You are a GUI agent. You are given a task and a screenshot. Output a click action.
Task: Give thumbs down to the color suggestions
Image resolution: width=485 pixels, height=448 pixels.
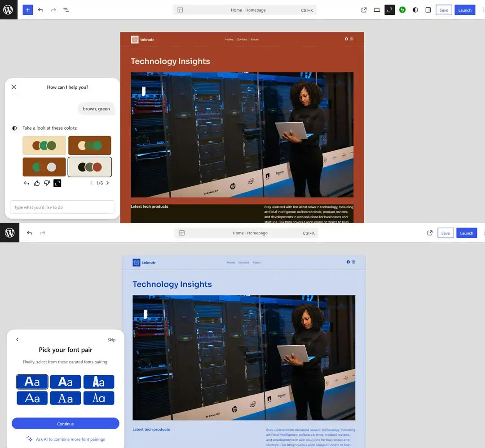click(x=47, y=183)
